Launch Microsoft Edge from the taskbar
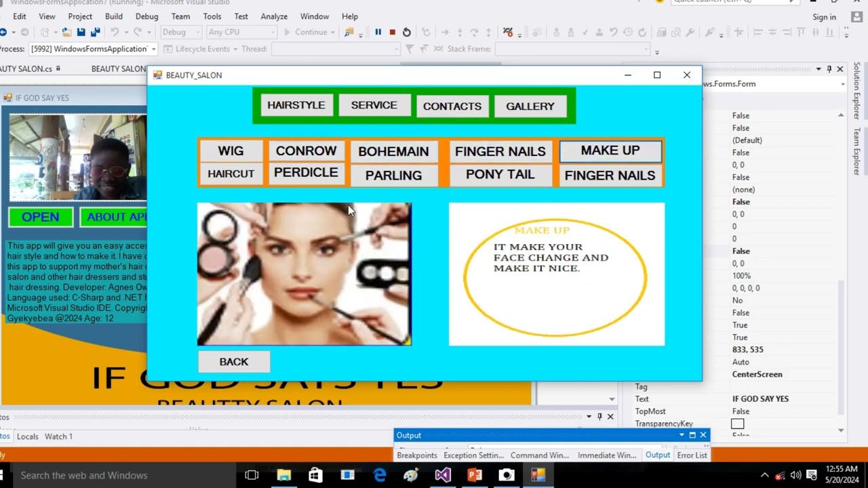868x488 pixels. point(379,475)
